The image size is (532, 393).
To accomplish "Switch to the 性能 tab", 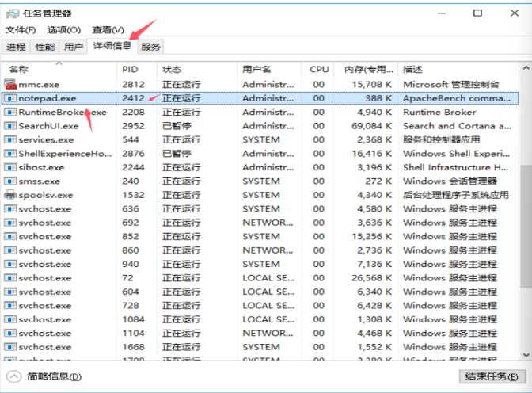I will [x=45, y=47].
